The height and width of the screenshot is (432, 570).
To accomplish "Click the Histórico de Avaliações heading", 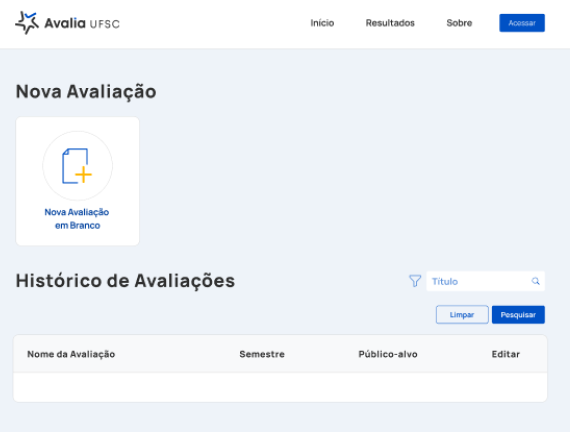I will (x=125, y=281).
